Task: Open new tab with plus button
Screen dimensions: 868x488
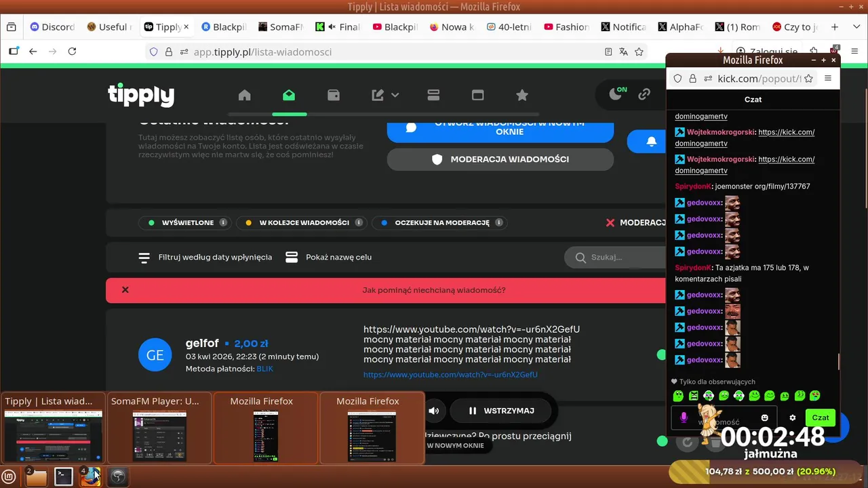Action: pyautogui.click(x=835, y=27)
